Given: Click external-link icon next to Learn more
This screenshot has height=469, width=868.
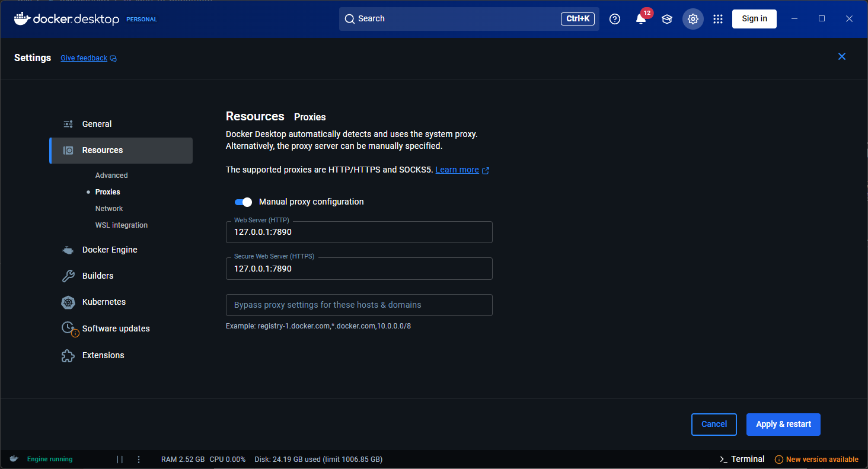Looking at the screenshot, I should [486, 170].
